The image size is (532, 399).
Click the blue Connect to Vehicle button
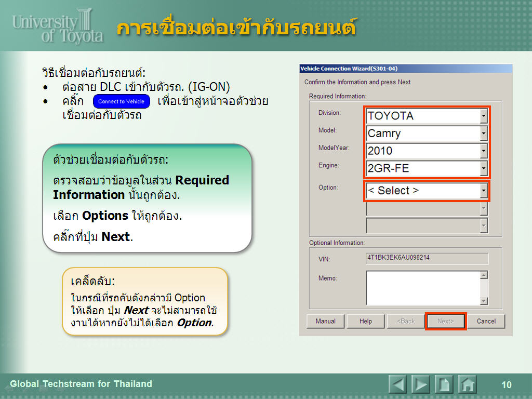pos(122,101)
